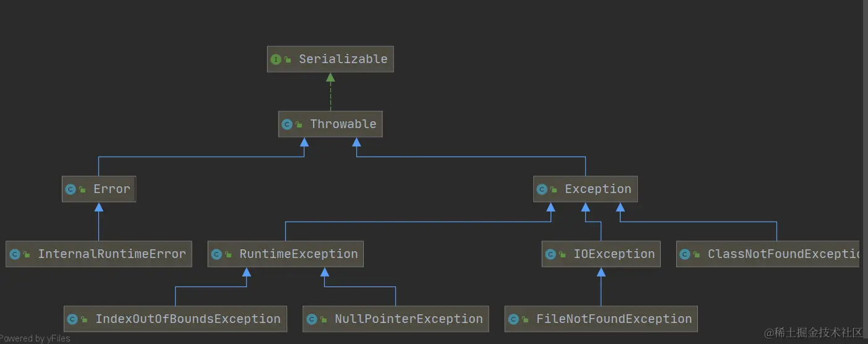Click the class icon beside FileNotFoundException

pos(513,319)
